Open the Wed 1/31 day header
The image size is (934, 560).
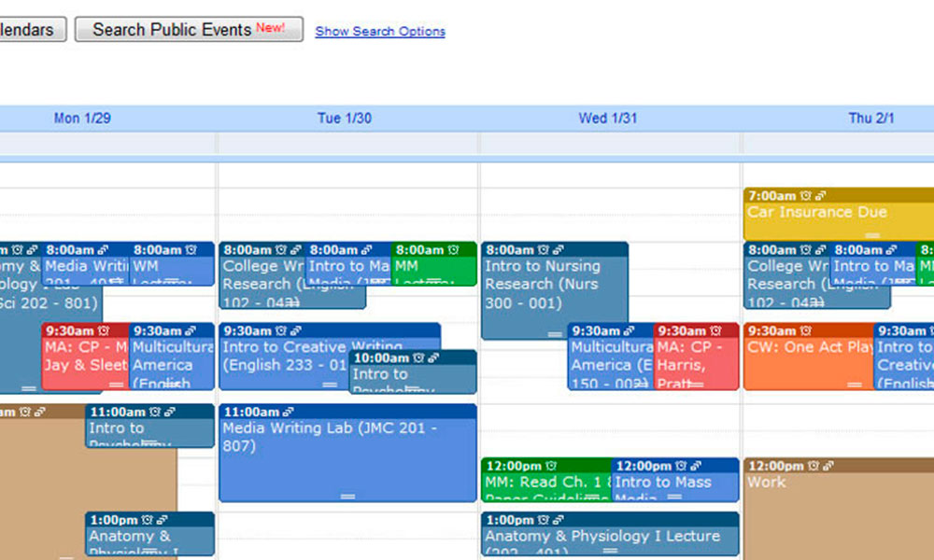coord(608,118)
